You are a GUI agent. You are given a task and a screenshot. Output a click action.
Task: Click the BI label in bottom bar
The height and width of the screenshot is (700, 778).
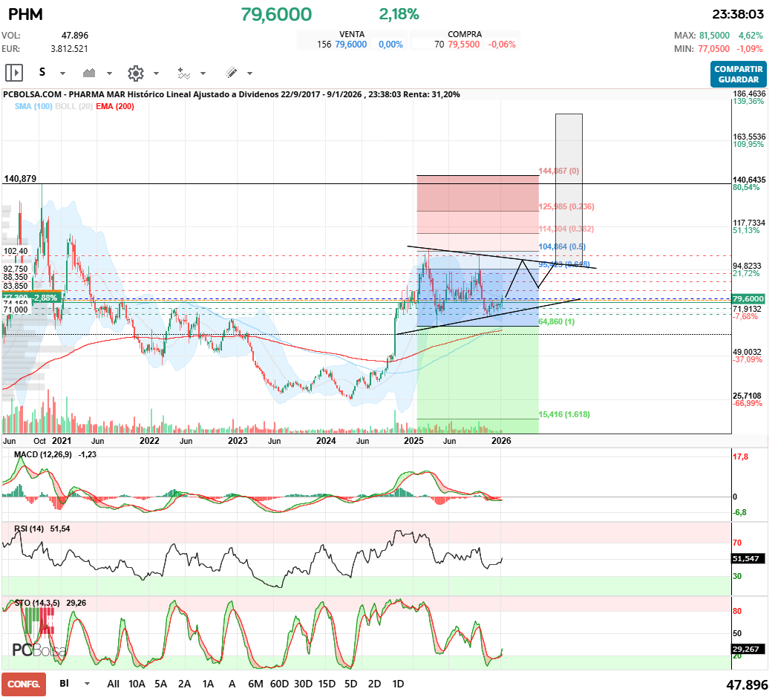tap(65, 684)
